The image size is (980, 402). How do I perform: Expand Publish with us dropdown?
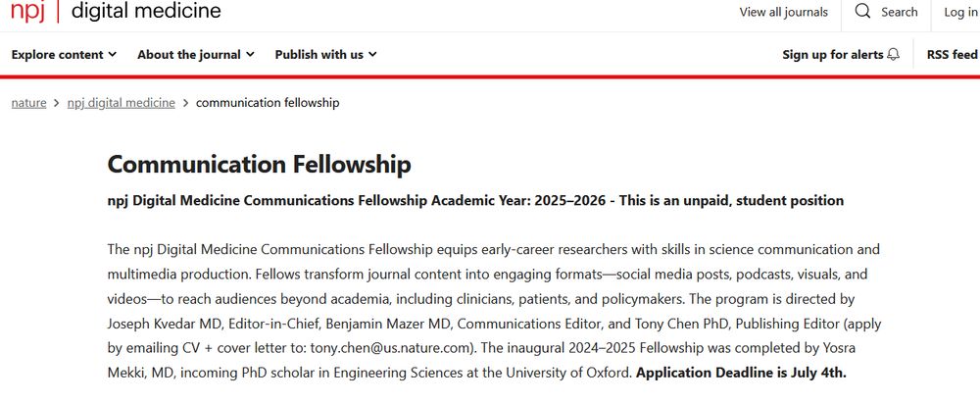coord(325,54)
